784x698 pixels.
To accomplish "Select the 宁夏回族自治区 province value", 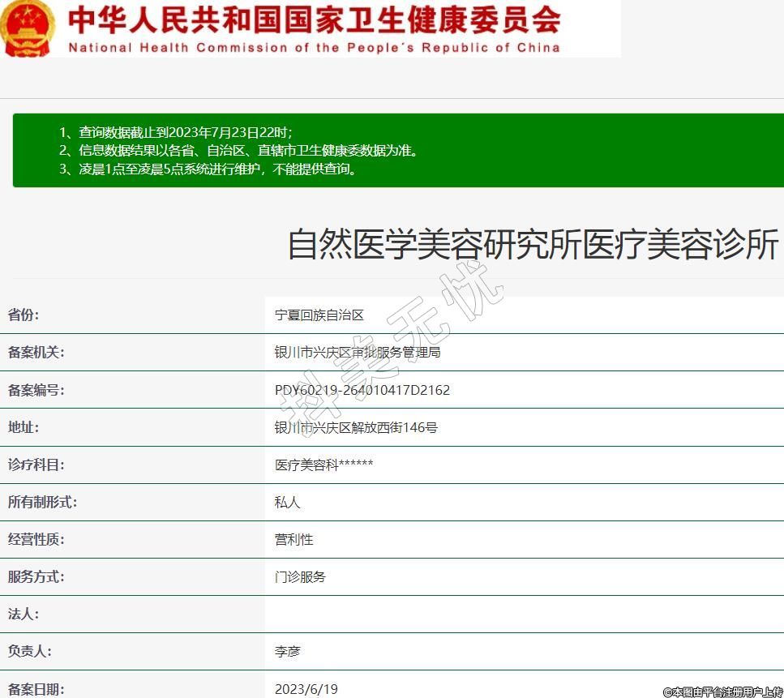I will 319,315.
